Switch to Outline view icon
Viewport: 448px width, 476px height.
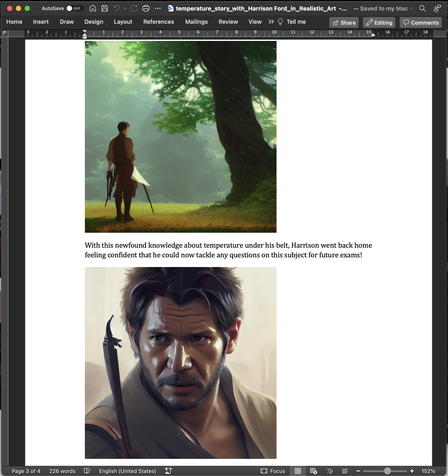330,471
